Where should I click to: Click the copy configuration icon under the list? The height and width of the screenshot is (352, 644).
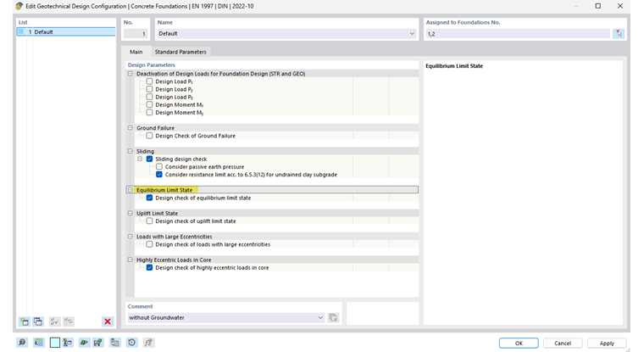[38, 321]
